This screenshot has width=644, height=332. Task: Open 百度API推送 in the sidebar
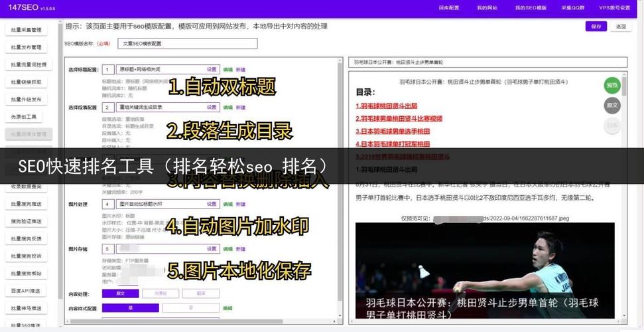[26, 291]
